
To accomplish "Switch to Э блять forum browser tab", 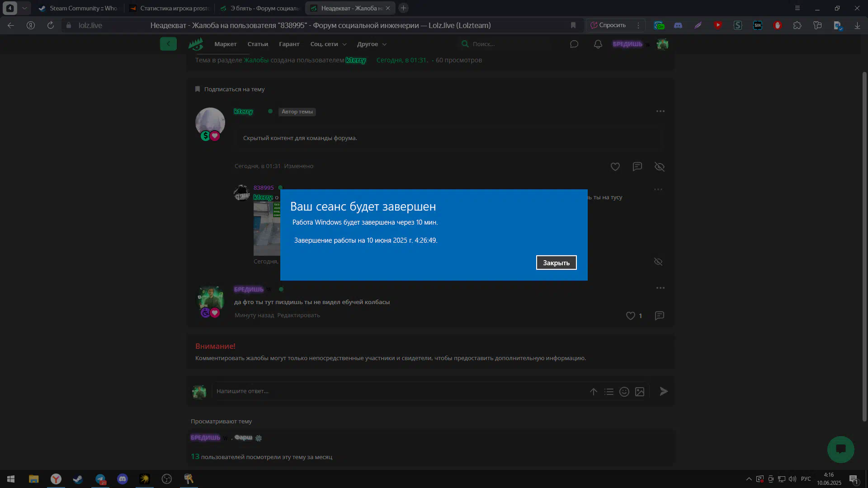I will tap(259, 8).
